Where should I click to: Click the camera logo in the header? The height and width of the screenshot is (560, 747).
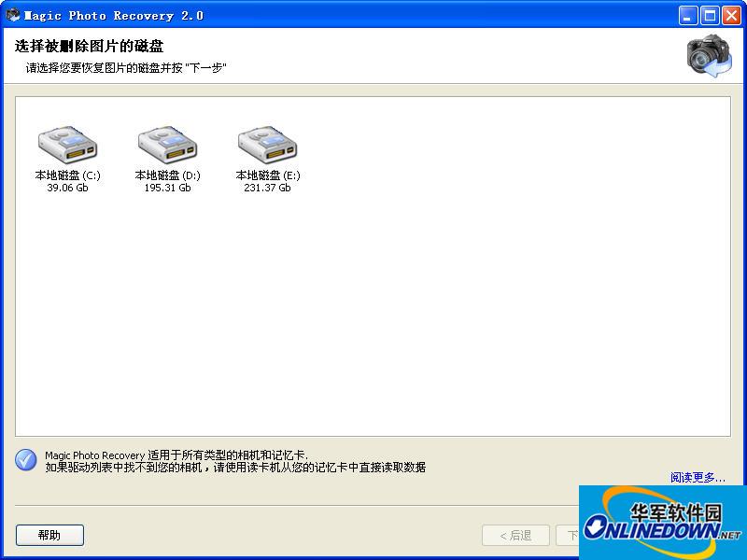(710, 56)
